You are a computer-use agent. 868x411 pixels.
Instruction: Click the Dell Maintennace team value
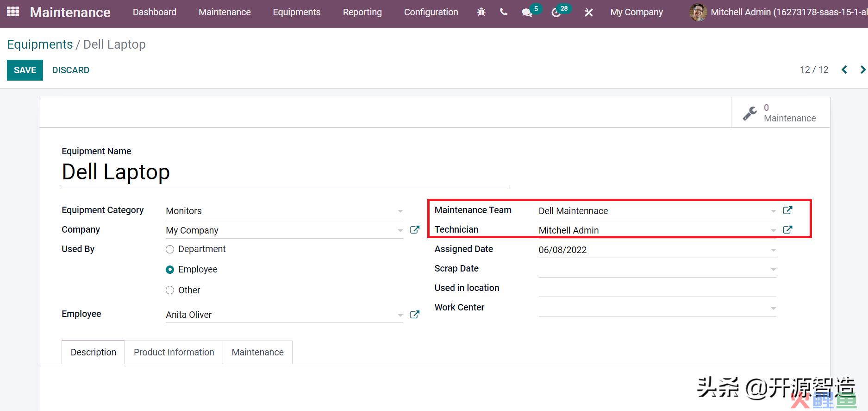tap(573, 211)
